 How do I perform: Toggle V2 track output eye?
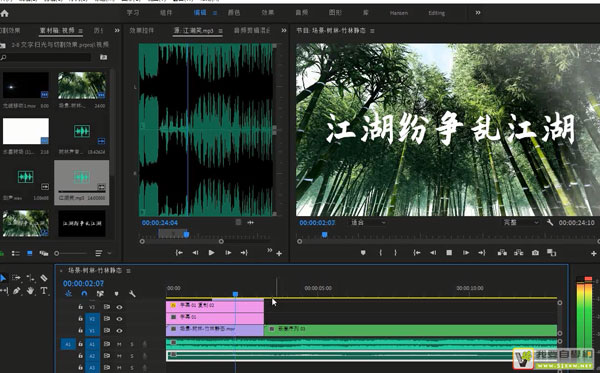coord(119,319)
